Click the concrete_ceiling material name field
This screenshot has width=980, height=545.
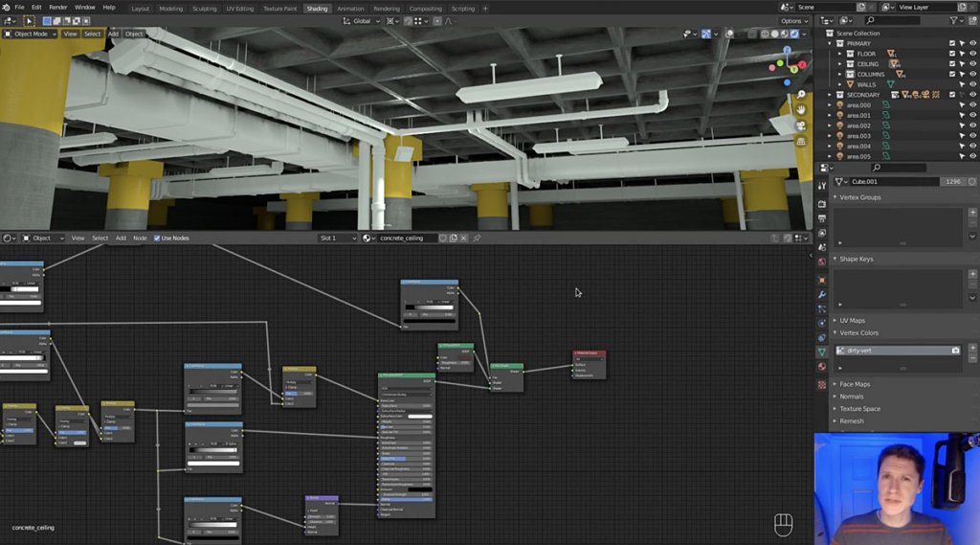pos(406,238)
